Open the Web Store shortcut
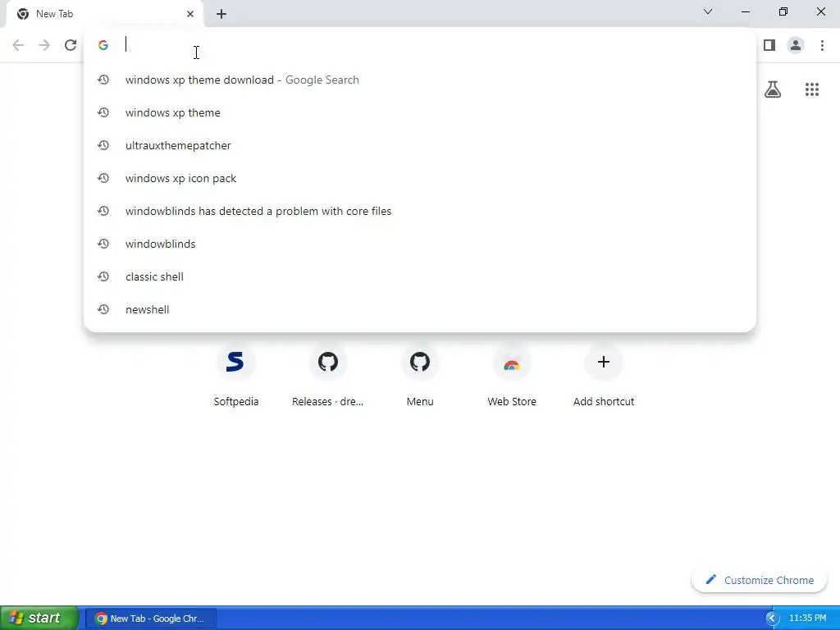Image resolution: width=840 pixels, height=630 pixels. [x=512, y=376]
